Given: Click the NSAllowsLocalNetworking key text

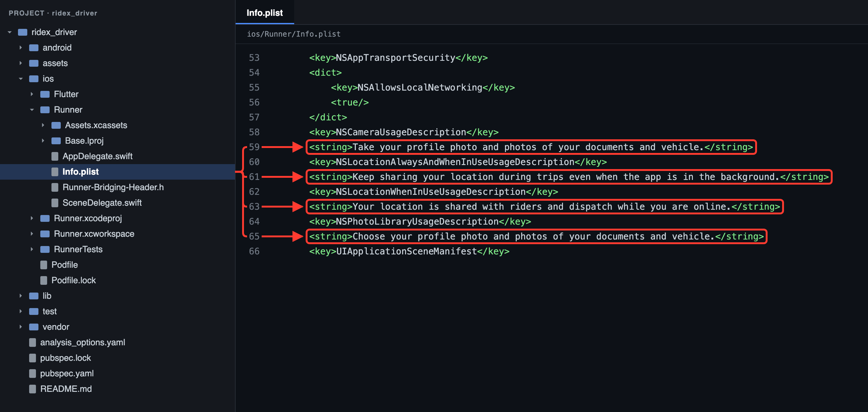Looking at the screenshot, I should pos(419,88).
